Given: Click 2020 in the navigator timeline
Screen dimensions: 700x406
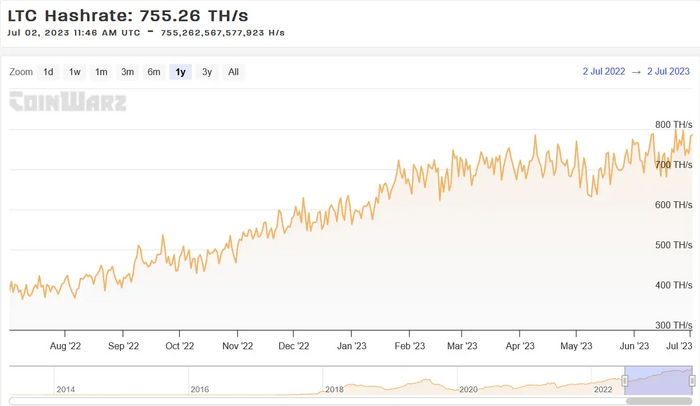Looking at the screenshot, I should tap(468, 389).
